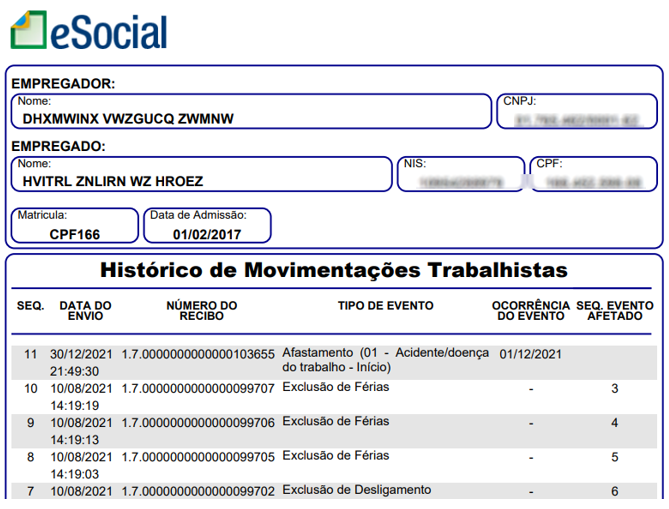The width and height of the screenshot is (669, 509).
Task: Click the OCORRÊNCIA DO EVENTO column header
Action: click(x=531, y=311)
